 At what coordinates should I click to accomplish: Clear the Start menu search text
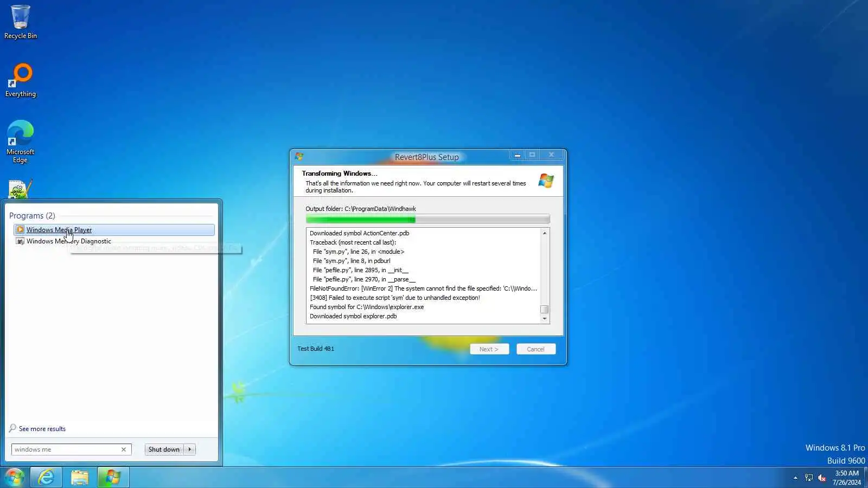click(x=124, y=450)
